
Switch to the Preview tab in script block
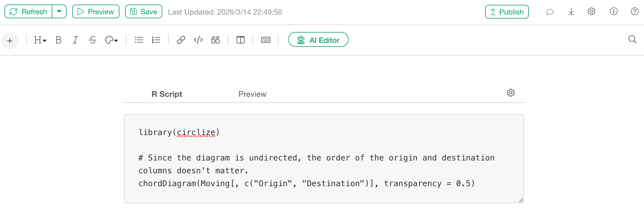point(252,94)
